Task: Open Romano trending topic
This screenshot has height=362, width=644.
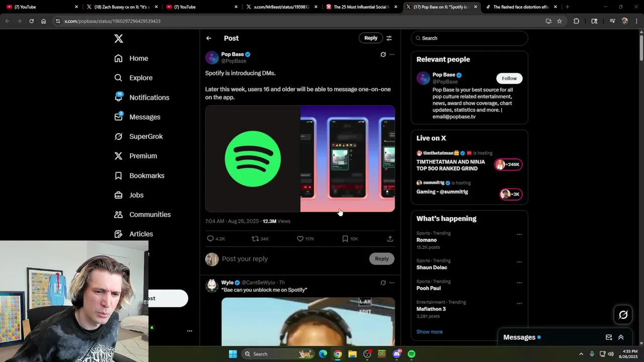Action: pos(427,240)
